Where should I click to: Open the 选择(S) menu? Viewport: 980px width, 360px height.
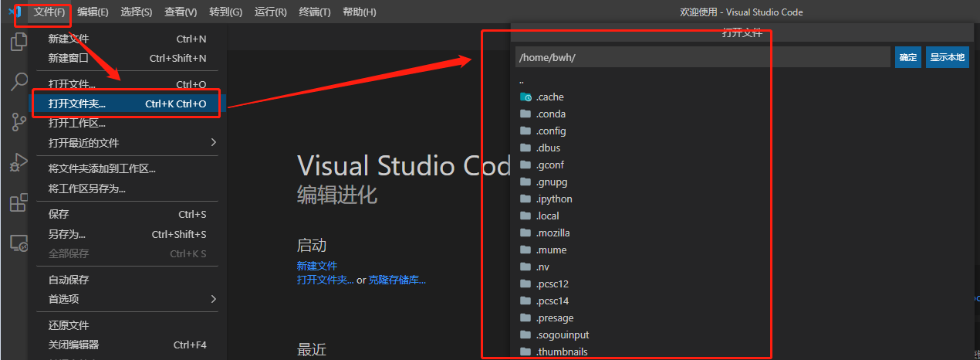coord(137,12)
